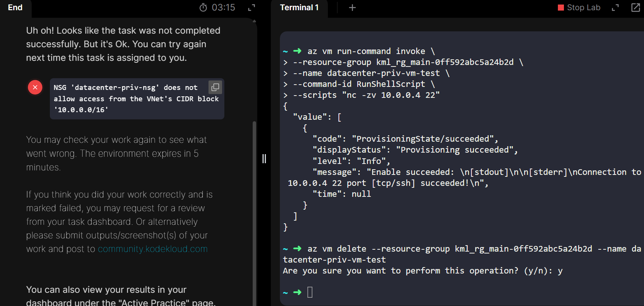Click the scroll-up arrow on task panel
The width and height of the screenshot is (644, 306).
coord(254,21)
